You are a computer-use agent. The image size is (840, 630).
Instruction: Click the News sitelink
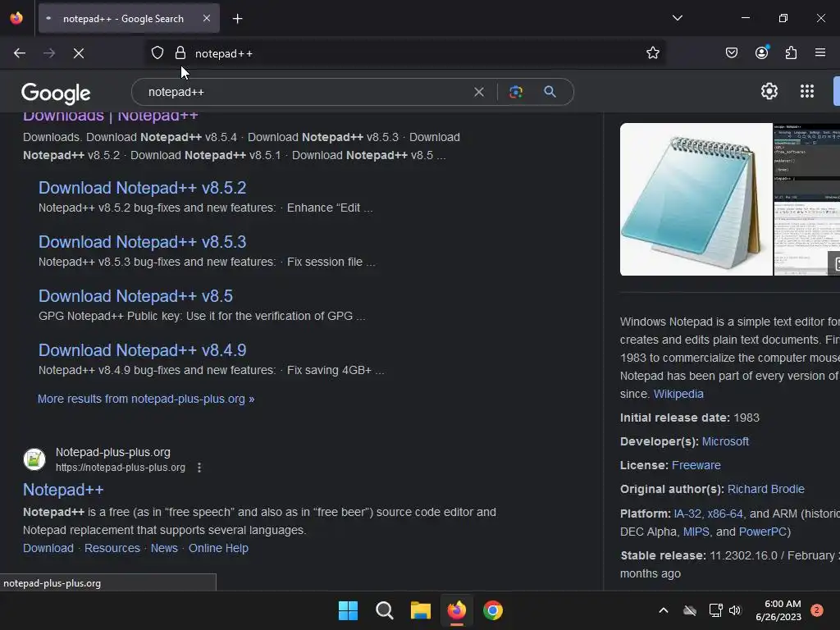[164, 549]
